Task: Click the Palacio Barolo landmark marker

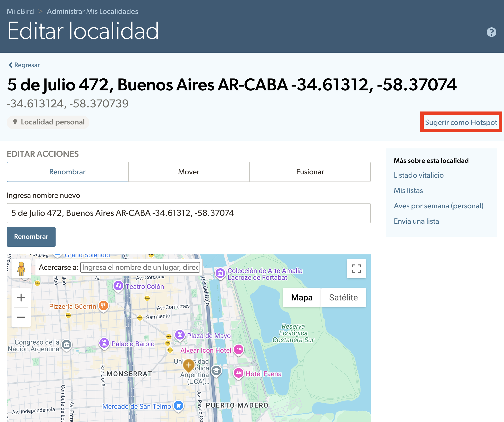Action: click(104, 343)
